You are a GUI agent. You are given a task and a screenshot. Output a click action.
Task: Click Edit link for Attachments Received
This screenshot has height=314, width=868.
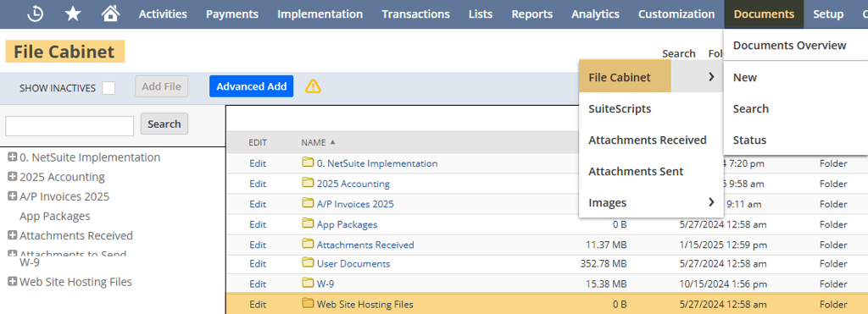click(x=258, y=245)
